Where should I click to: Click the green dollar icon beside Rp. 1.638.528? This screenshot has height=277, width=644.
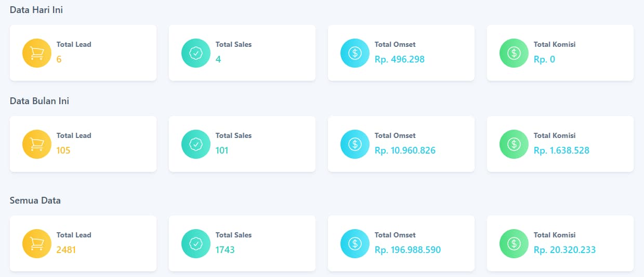(x=514, y=144)
